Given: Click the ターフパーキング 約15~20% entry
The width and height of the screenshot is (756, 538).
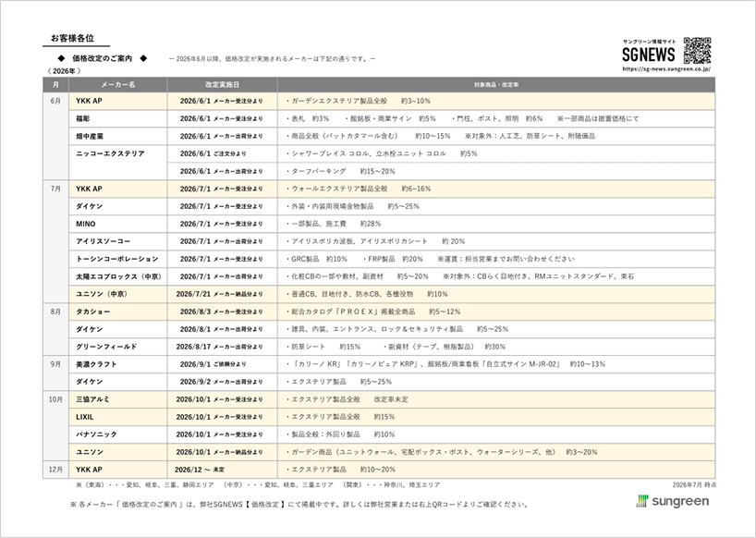Looking at the screenshot, I should (x=340, y=172).
